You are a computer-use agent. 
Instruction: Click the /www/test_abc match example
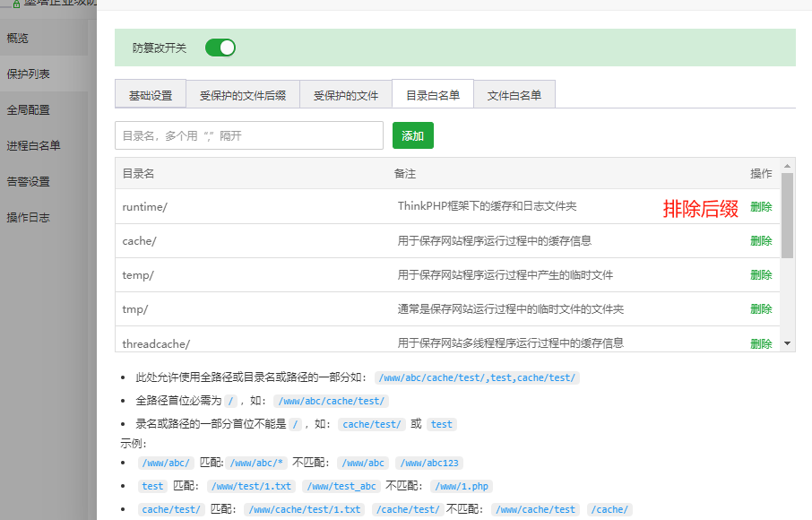341,486
